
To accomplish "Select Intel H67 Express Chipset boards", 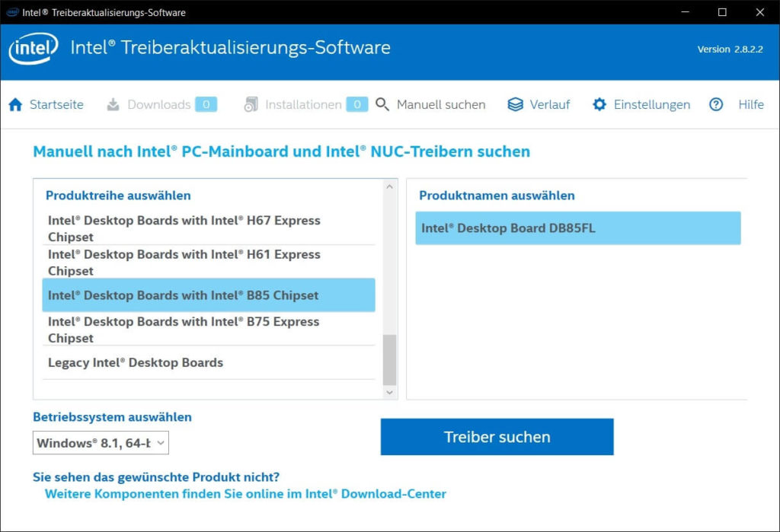I will tap(184, 228).
